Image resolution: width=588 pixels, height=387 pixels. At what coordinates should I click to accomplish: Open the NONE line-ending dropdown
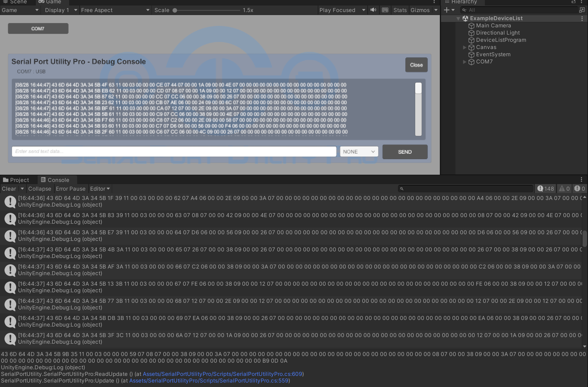(x=359, y=152)
